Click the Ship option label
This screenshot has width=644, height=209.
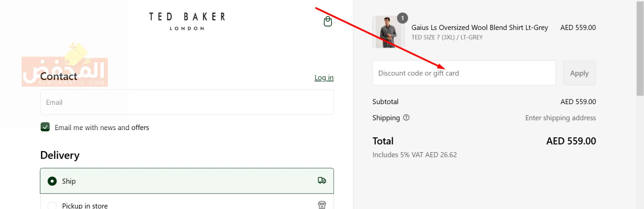(x=69, y=181)
